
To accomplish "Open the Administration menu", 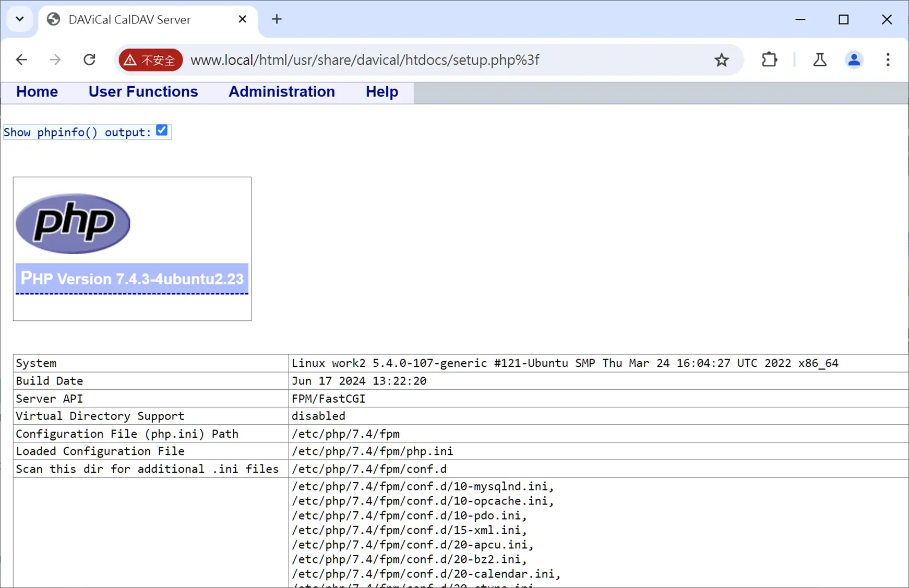I will click(x=282, y=92).
